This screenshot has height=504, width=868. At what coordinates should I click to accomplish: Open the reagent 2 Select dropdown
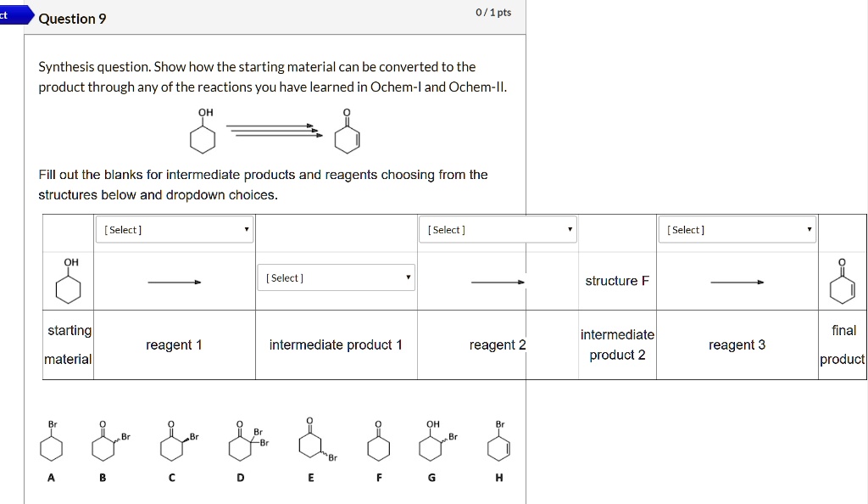coord(498,229)
